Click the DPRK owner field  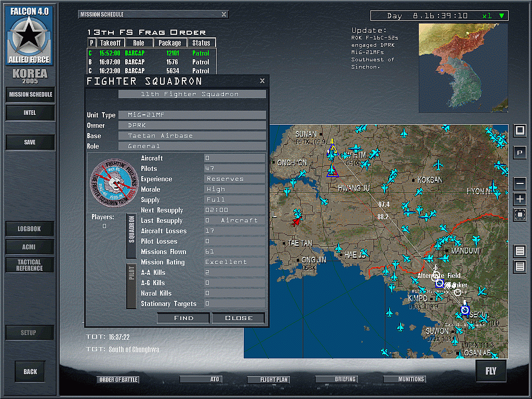tap(192, 125)
